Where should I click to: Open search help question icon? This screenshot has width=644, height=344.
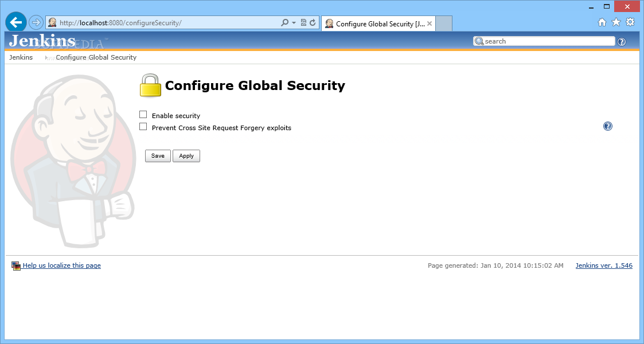tap(622, 41)
